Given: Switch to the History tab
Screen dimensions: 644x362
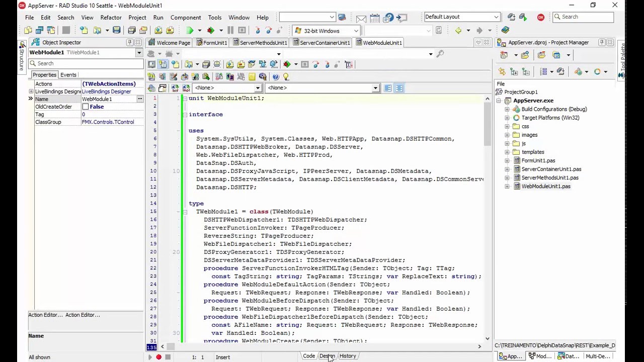Looking at the screenshot, I should click(x=348, y=356).
